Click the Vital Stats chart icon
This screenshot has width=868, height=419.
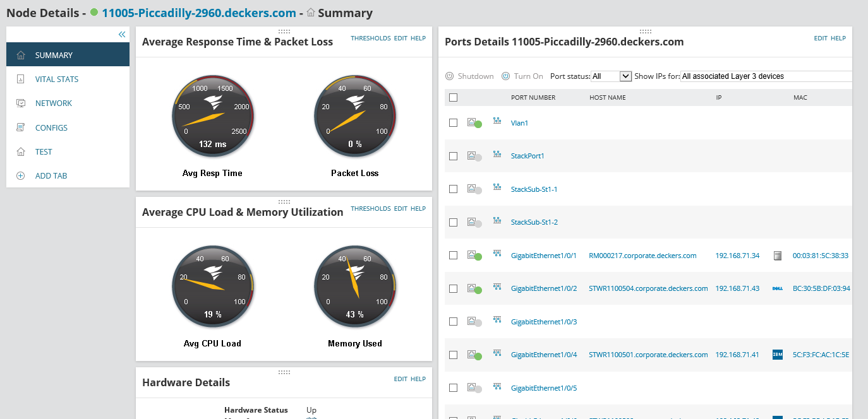[21, 80]
